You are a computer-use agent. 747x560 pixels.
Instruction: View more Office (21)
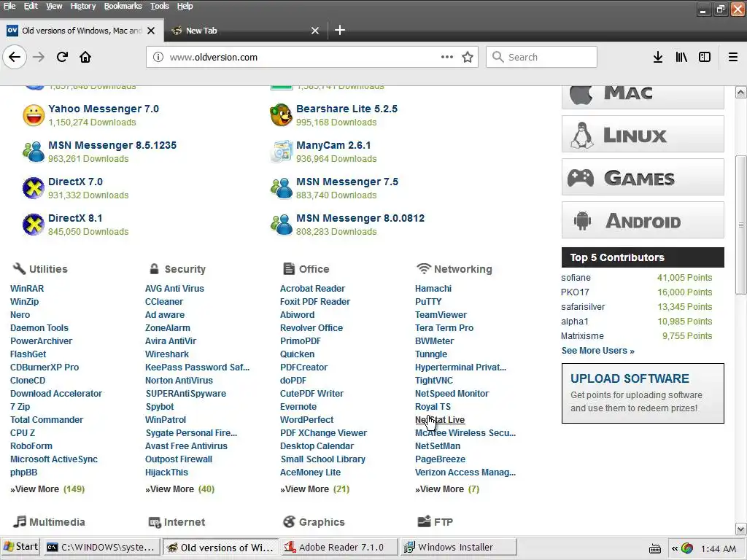pos(314,489)
